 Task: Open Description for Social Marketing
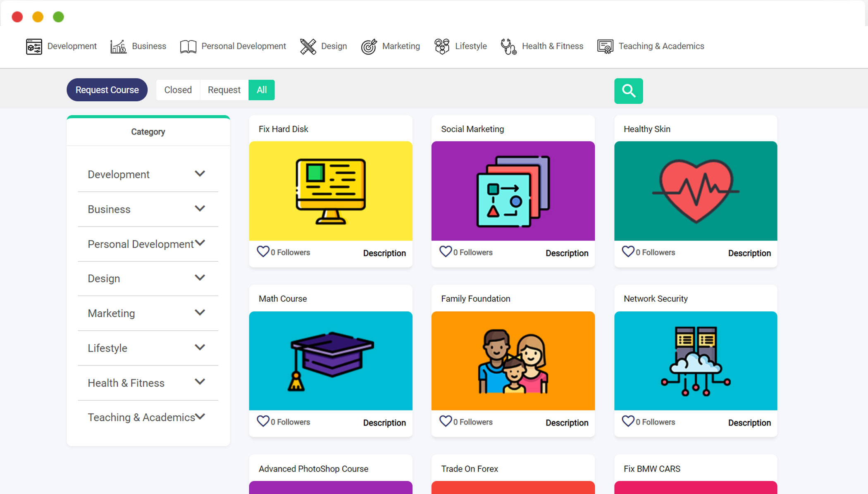pyautogui.click(x=567, y=253)
